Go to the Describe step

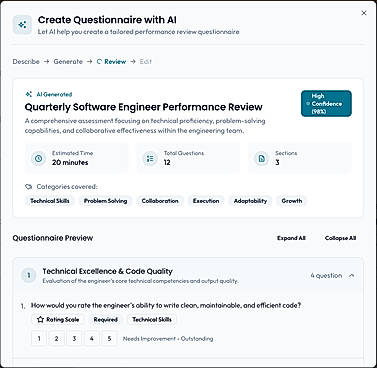point(26,62)
